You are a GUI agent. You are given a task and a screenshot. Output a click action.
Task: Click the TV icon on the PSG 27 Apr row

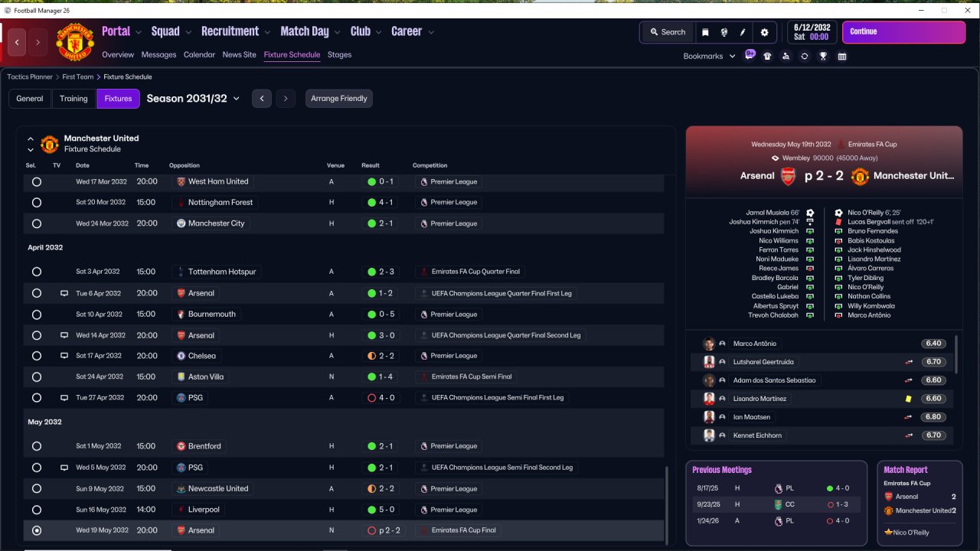tap(64, 398)
